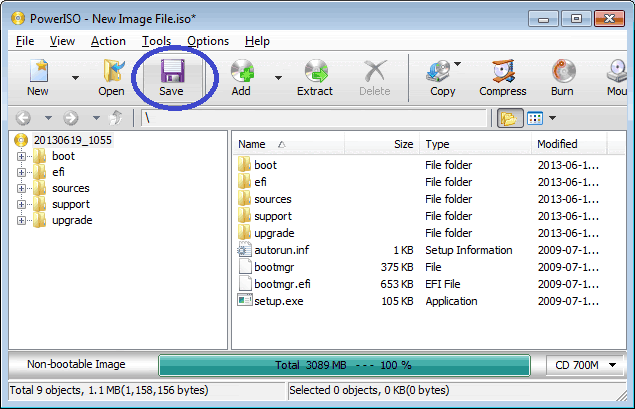
Task: Go forward with the navigation arrow
Action: coord(71,118)
